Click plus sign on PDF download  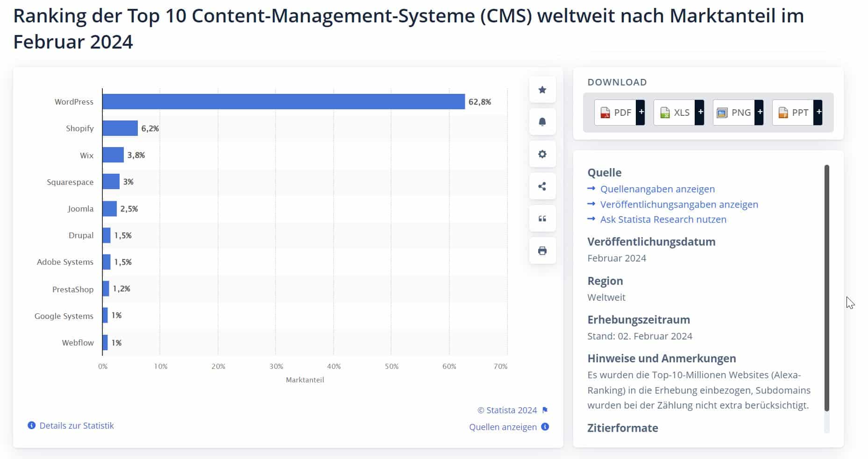tap(640, 112)
